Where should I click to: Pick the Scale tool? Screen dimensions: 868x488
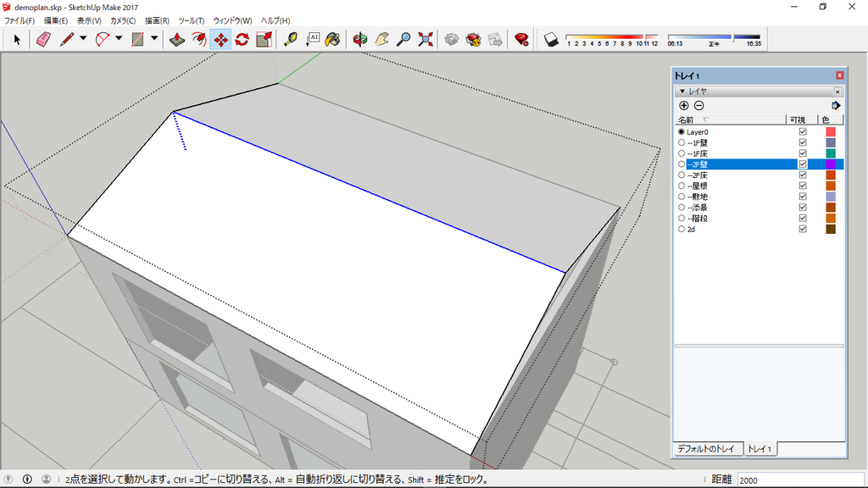tap(264, 40)
